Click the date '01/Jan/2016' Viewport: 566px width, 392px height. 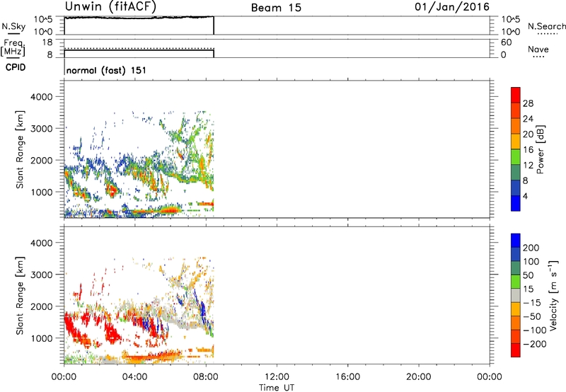[x=452, y=7]
